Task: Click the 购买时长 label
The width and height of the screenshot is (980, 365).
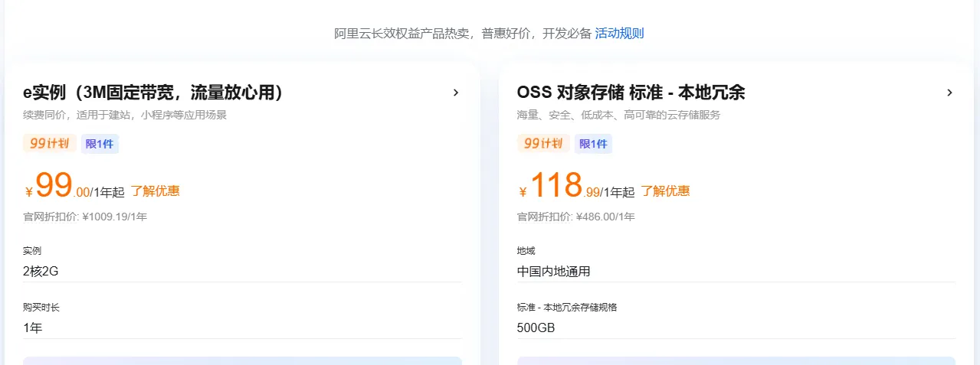Action: pyautogui.click(x=41, y=307)
